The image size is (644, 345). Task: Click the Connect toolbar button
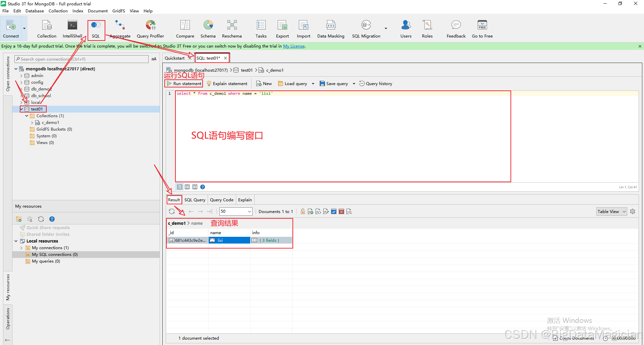pos(11,29)
